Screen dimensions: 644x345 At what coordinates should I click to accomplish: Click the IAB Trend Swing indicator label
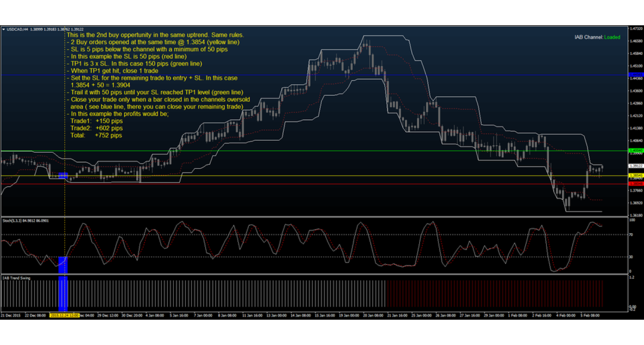(14, 278)
